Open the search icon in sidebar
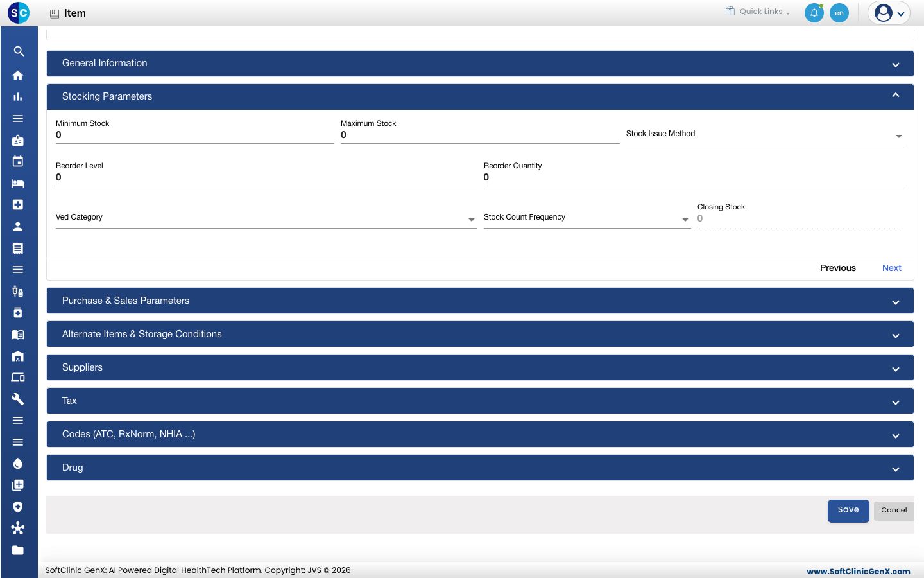This screenshot has height=578, width=924. tap(18, 51)
